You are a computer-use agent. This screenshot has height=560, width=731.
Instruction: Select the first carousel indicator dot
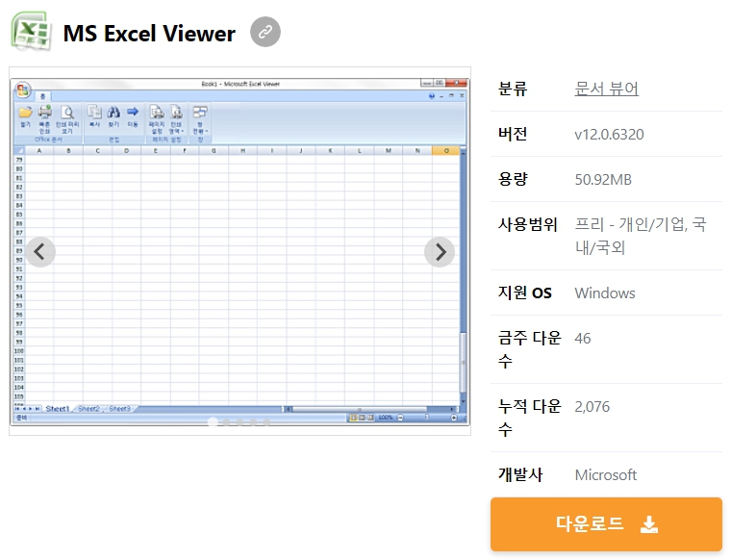pos(213,422)
